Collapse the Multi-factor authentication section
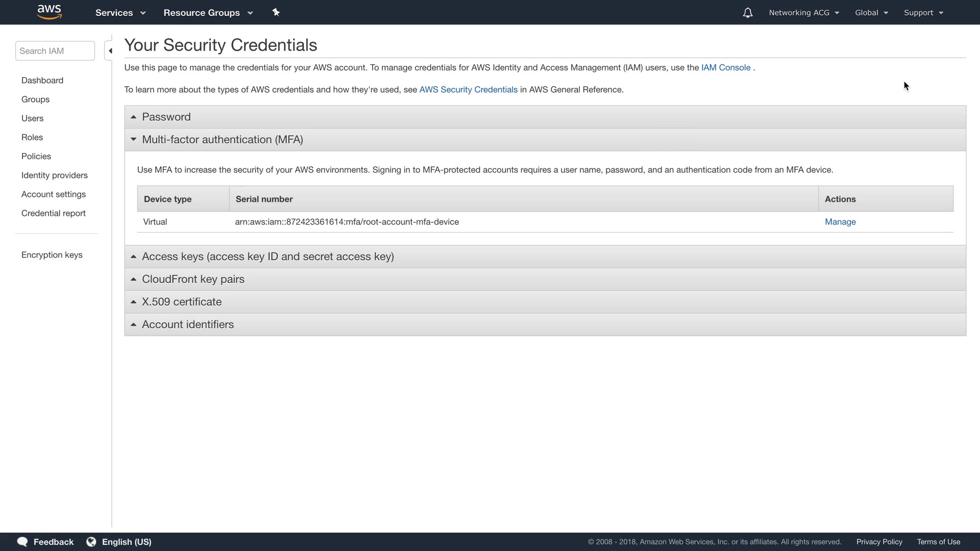This screenshot has height=551, width=980. point(222,140)
